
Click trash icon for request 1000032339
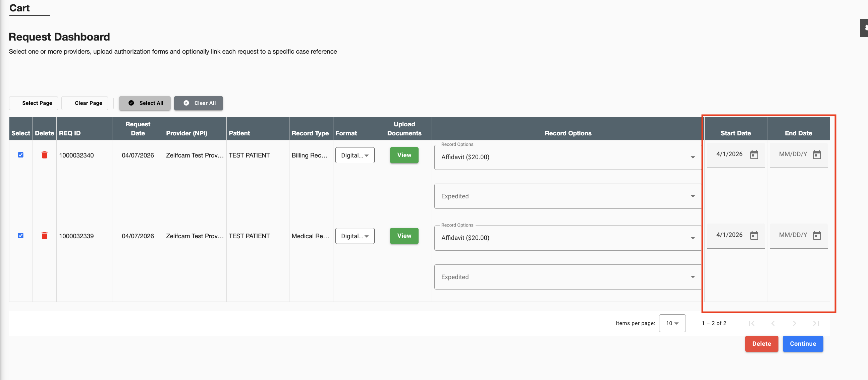[44, 236]
